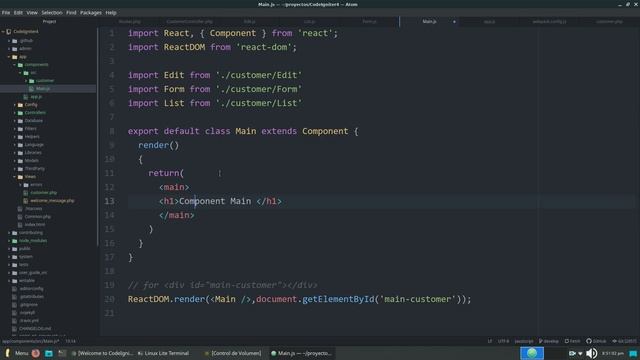Click the UTF-8 encoding selector
The width and height of the screenshot is (640, 360).
click(503, 341)
